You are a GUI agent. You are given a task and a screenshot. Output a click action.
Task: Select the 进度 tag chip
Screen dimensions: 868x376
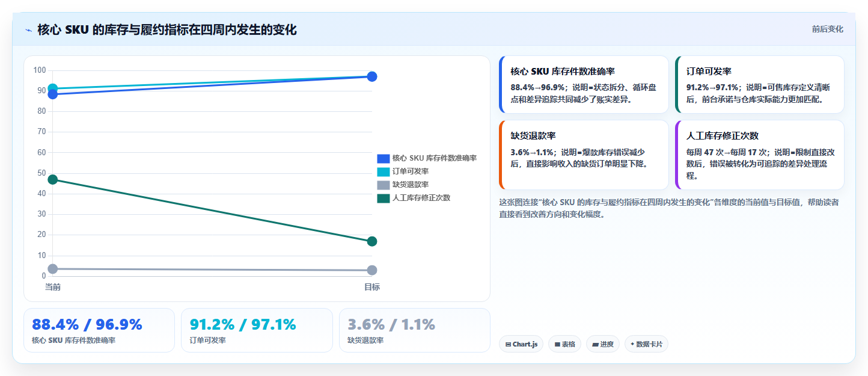tap(603, 344)
